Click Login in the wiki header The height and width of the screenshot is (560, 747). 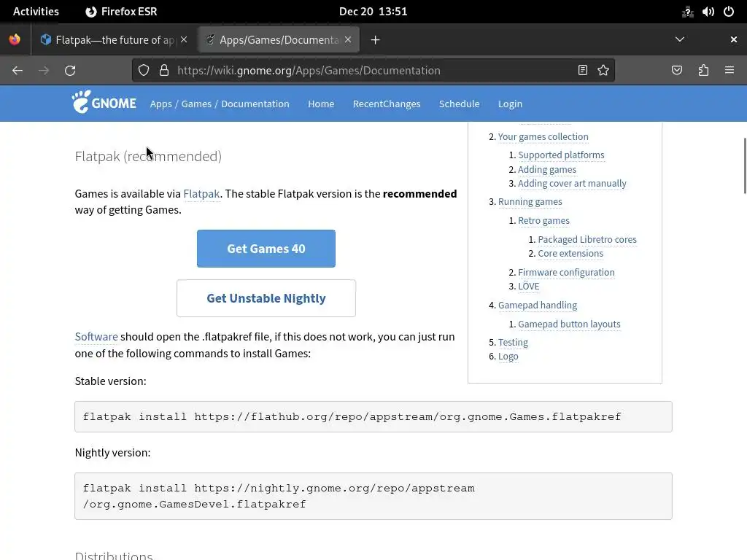pos(510,104)
